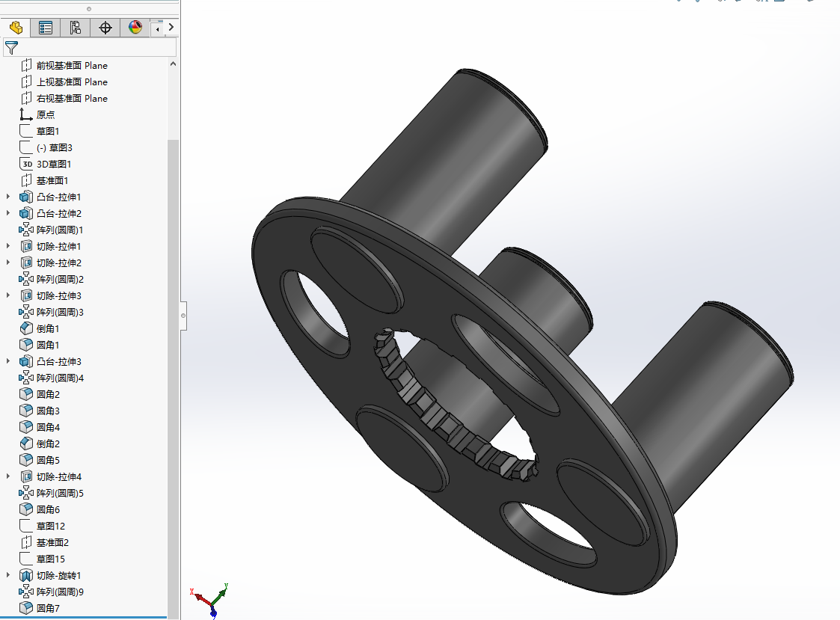
Task: Click the 圆角6 fillet icon
Action: pyautogui.click(x=26, y=509)
